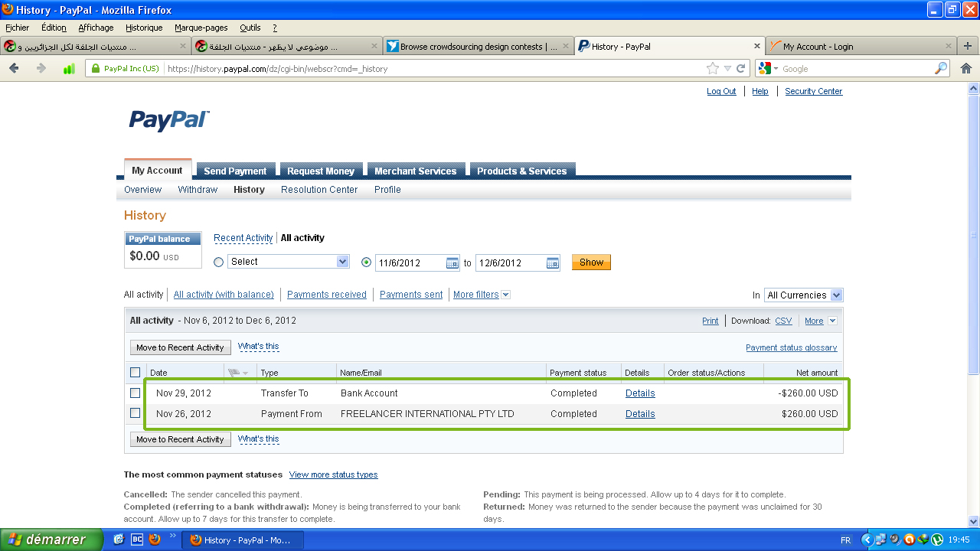Close the History - PayPal tab
980x551 pixels.
click(757, 46)
